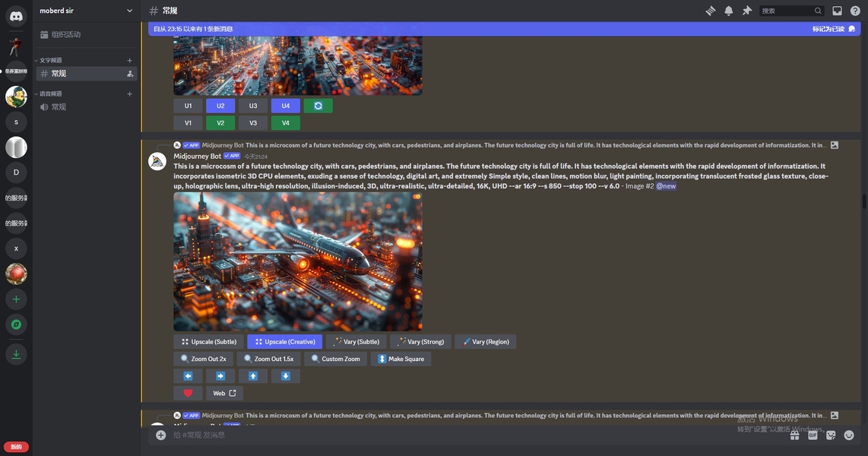The width and height of the screenshot is (868, 456).
Task: Collapse the 文字频道 category
Action: tap(49, 60)
